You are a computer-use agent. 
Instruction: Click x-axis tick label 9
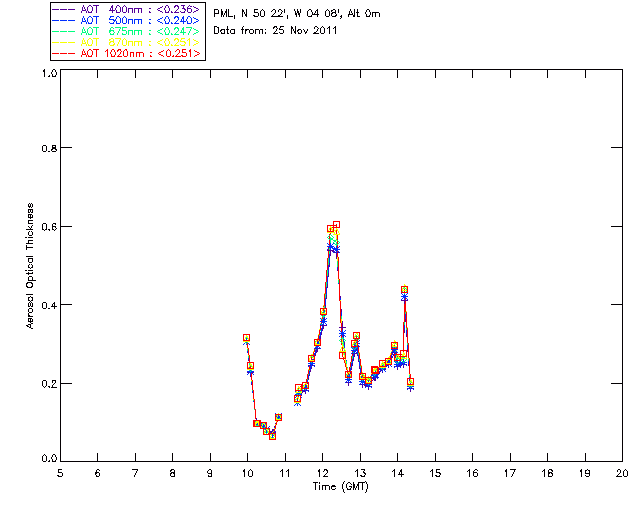point(210,474)
